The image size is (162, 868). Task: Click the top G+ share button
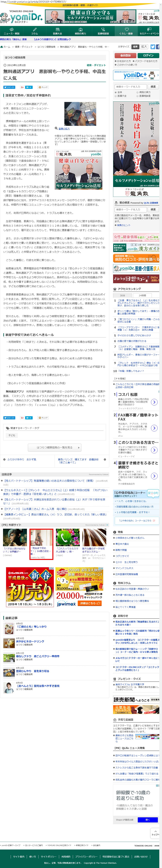[22, 87]
